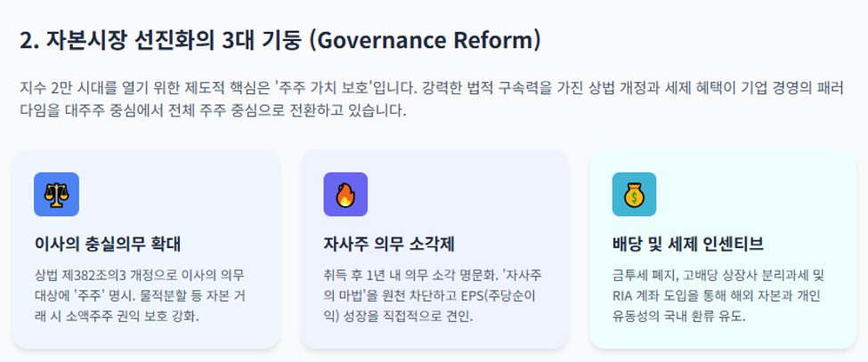Click the description about 취득 후 1년 내 소각

pos(429,297)
